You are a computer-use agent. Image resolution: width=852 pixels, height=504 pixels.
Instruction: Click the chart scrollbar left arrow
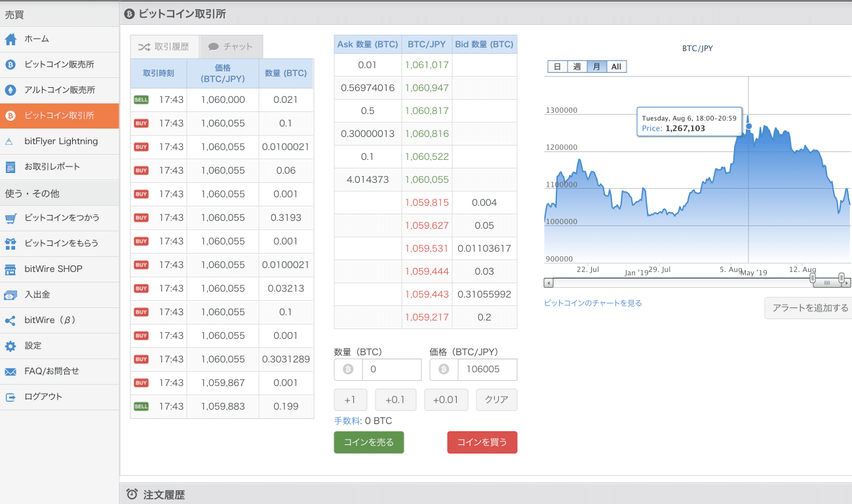point(549,283)
